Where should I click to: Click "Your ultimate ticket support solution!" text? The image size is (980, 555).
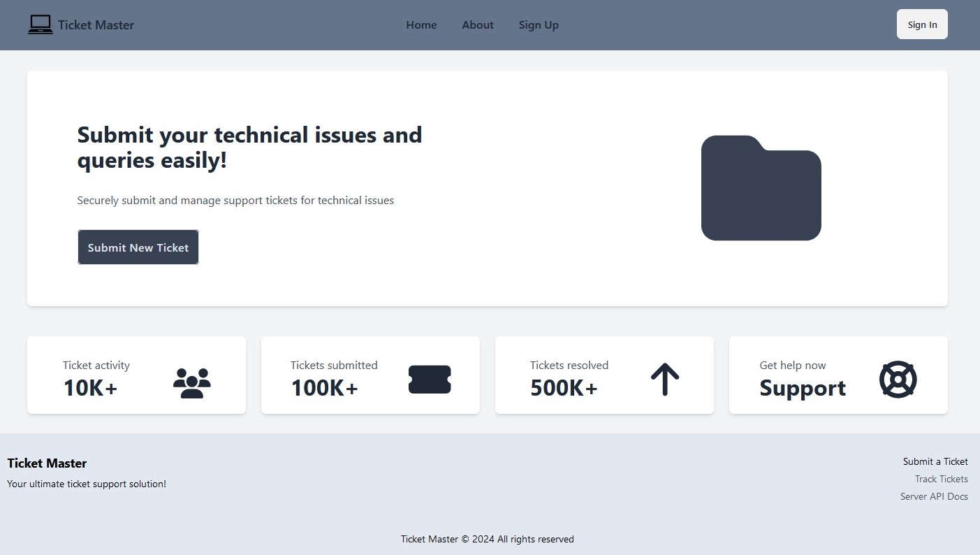[87, 484]
